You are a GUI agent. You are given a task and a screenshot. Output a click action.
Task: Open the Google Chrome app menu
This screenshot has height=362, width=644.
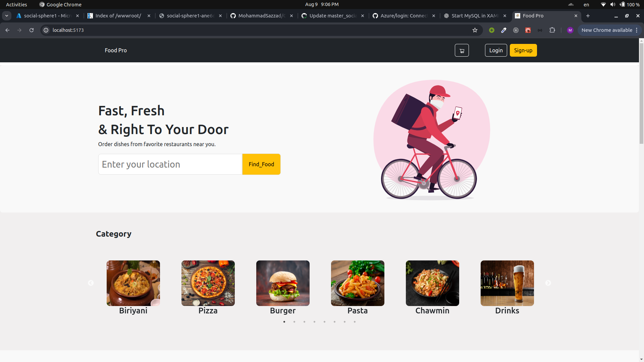(60, 4)
